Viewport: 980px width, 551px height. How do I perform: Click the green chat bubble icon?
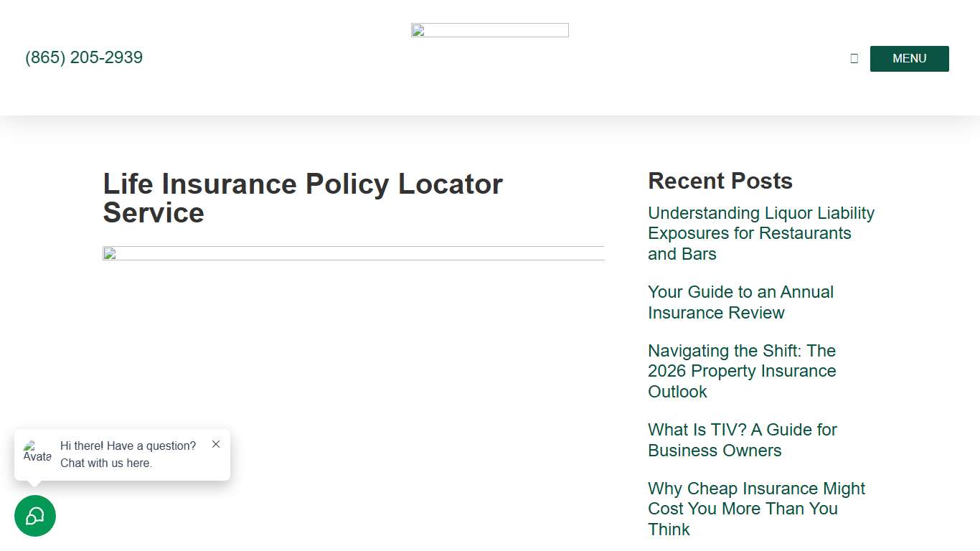point(35,516)
